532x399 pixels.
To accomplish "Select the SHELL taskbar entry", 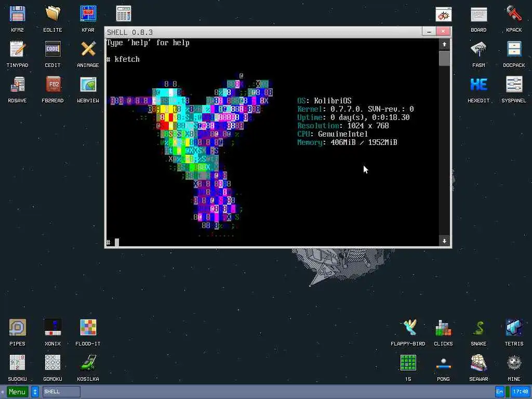I will coord(61,392).
